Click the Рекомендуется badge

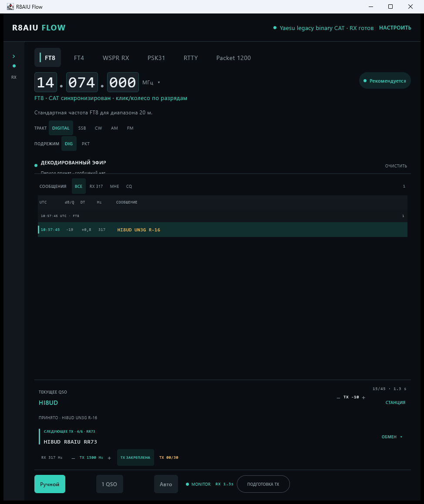point(385,81)
